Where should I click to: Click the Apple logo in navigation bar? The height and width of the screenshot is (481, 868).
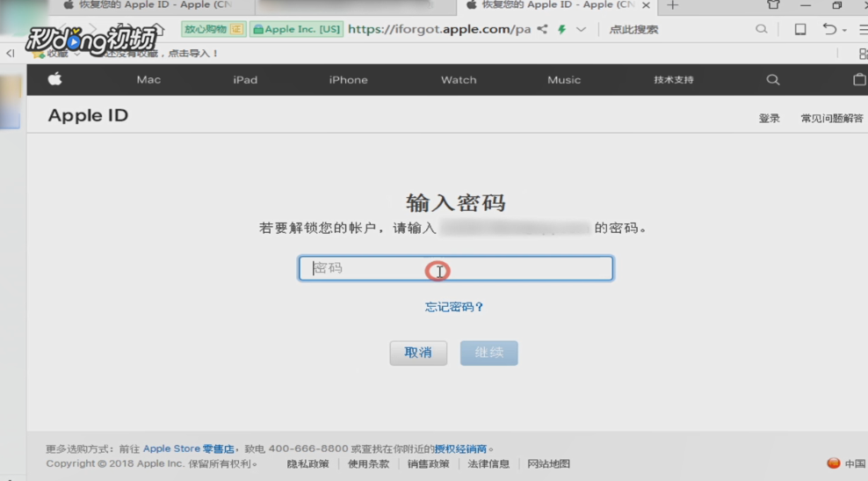[x=54, y=79]
